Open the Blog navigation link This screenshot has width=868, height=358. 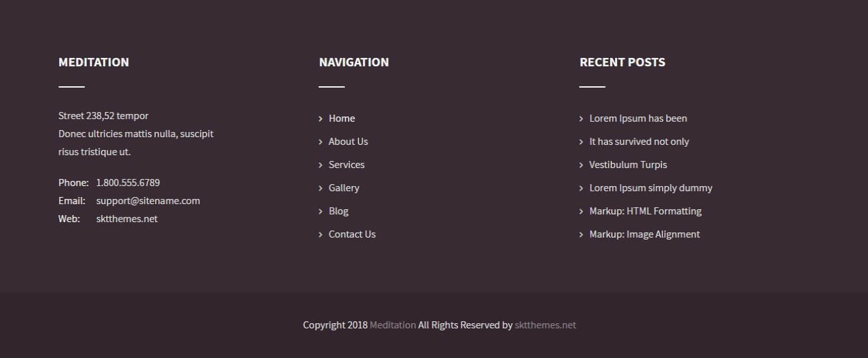338,211
